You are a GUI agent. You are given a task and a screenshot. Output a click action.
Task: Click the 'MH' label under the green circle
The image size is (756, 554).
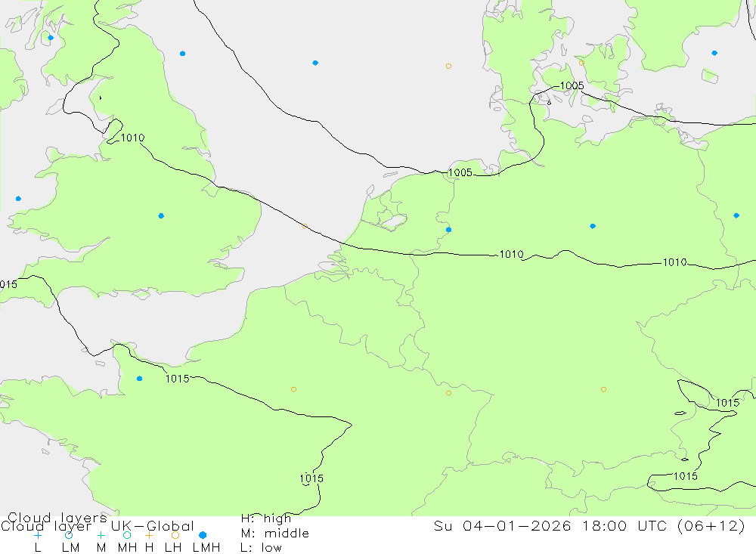127,548
